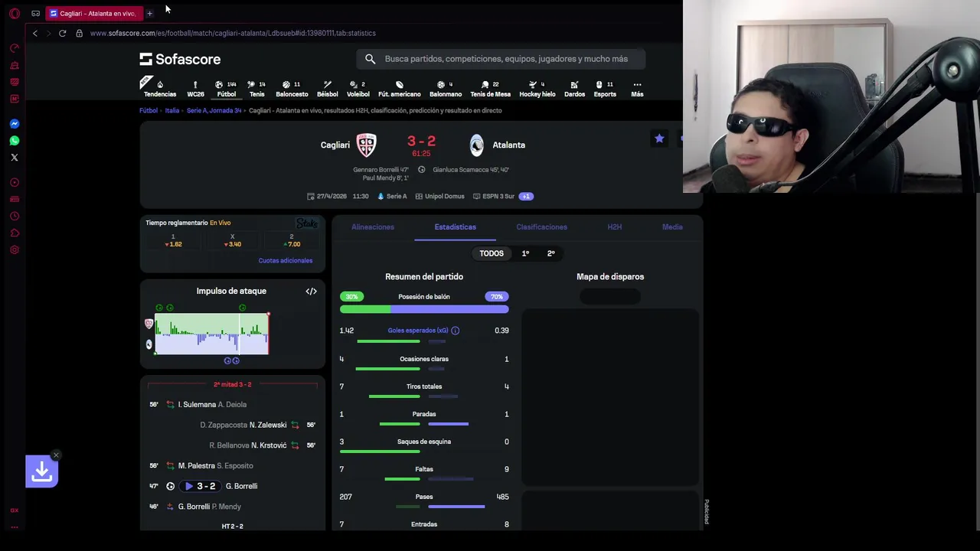Open embed code icon in Impulso de ataque
Viewport: 980px width, 551px height.
311,292
